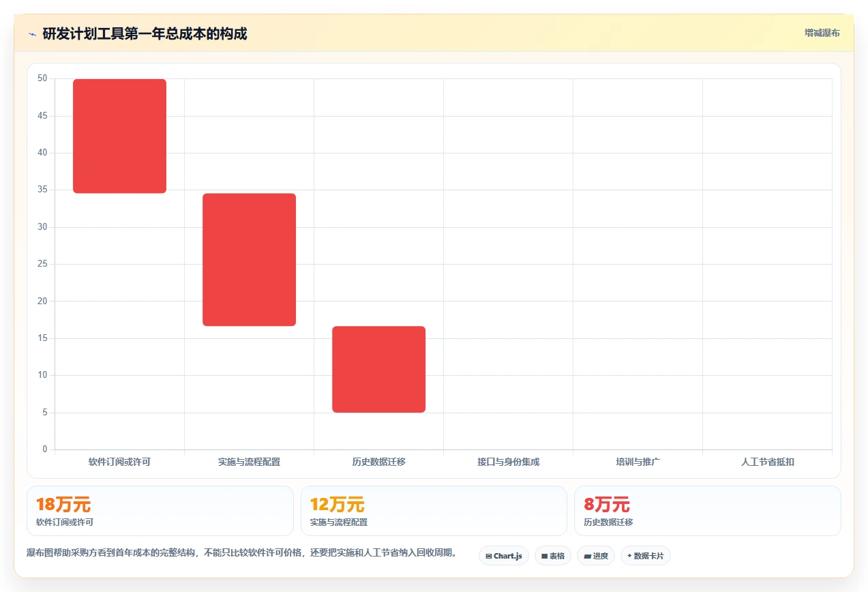Click y-axis value 5
This screenshot has height=592, width=868.
coord(44,412)
